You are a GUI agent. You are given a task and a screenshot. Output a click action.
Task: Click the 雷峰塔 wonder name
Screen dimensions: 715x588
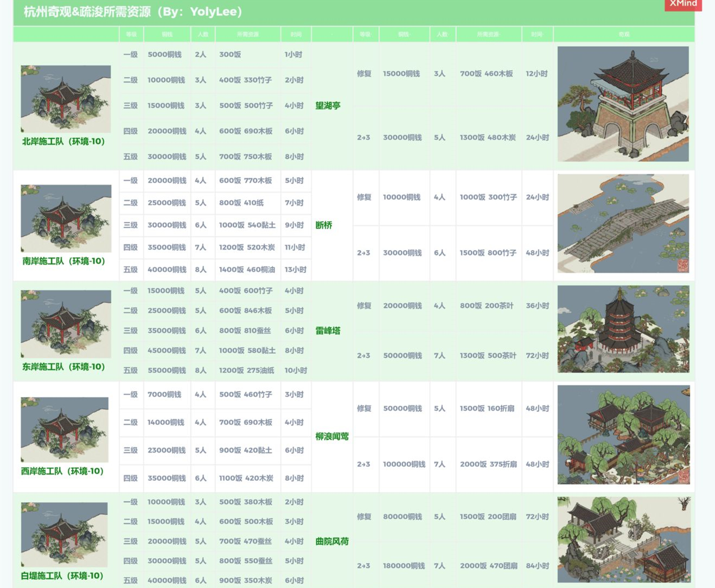pos(328,330)
